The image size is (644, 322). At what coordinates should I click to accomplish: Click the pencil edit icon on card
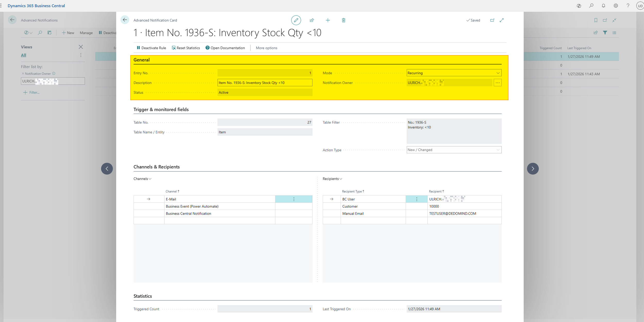pos(296,20)
